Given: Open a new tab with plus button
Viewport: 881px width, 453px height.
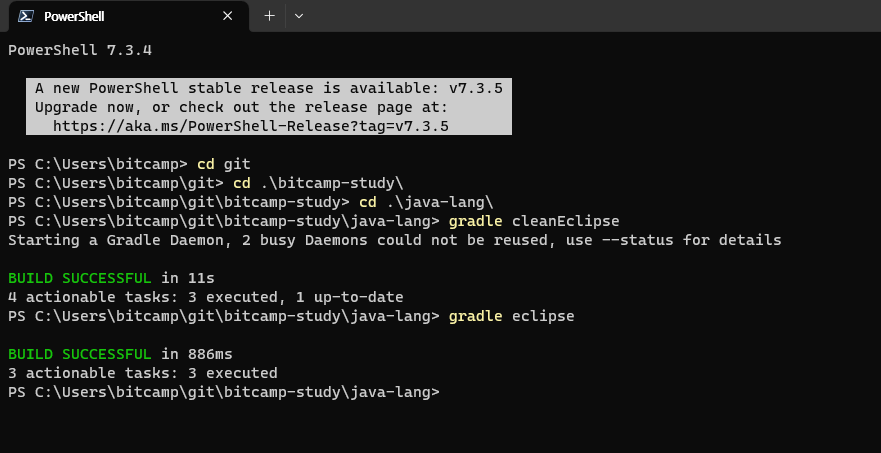Looking at the screenshot, I should [270, 16].
